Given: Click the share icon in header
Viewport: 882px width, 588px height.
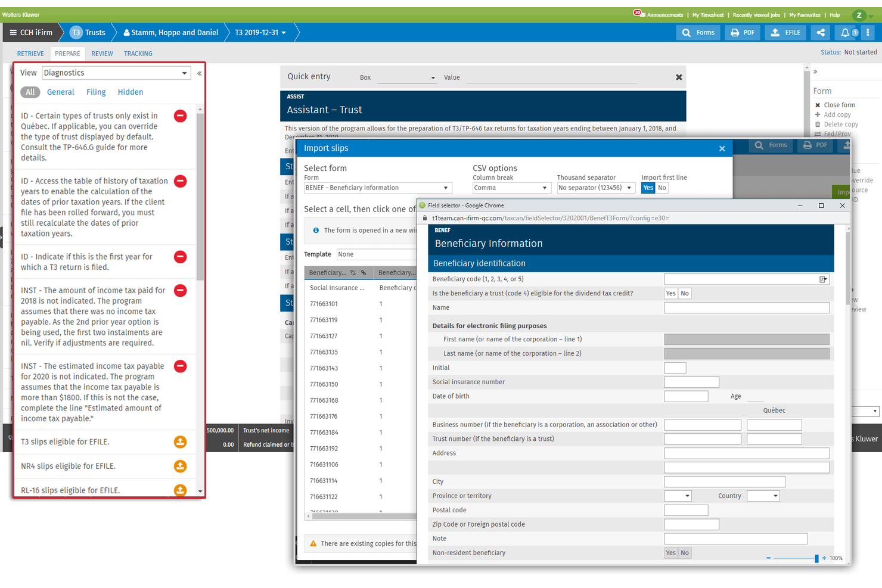Looking at the screenshot, I should click(x=821, y=33).
